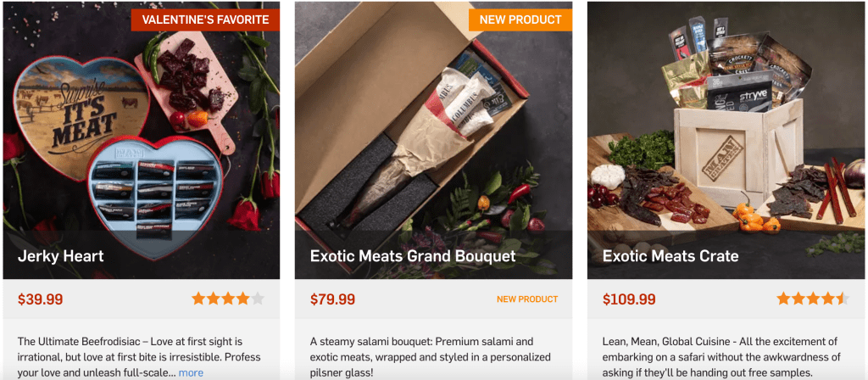Click the Exotic Meats Crate star rating
The image size is (868, 380).
[x=812, y=299]
